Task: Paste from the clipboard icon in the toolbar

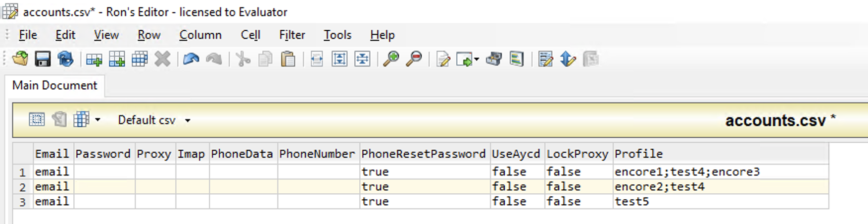Action: (288, 59)
